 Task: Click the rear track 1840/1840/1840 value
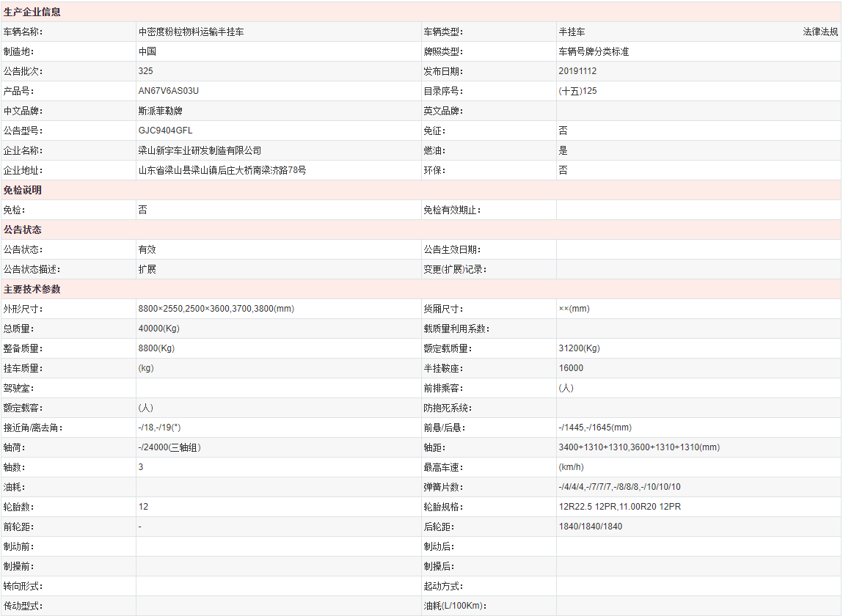[590, 527]
